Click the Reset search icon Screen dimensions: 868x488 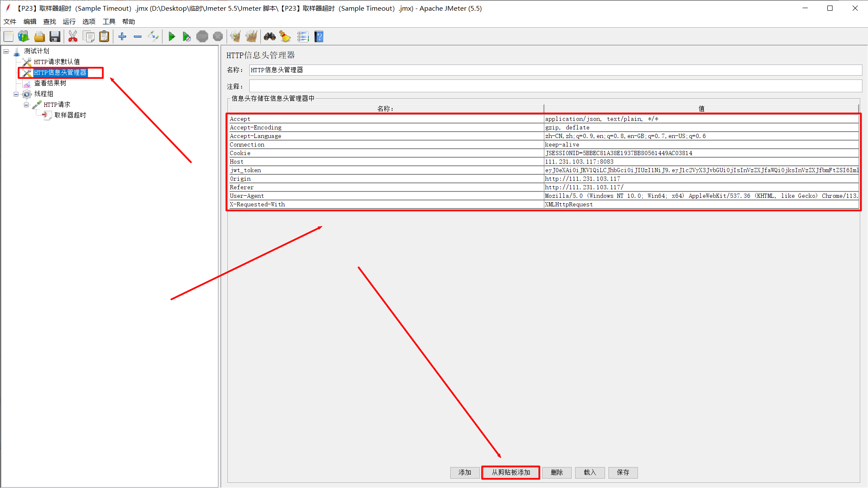pos(285,37)
